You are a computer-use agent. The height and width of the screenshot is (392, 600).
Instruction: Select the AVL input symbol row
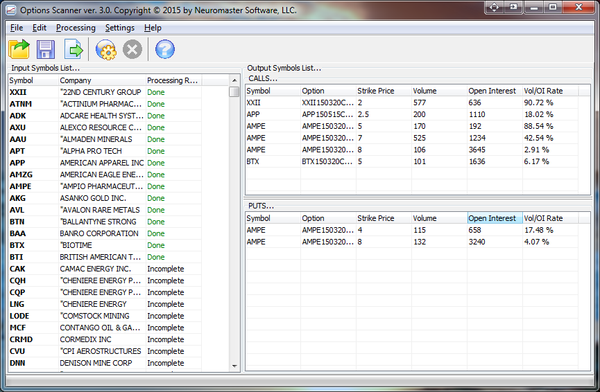(x=105, y=210)
